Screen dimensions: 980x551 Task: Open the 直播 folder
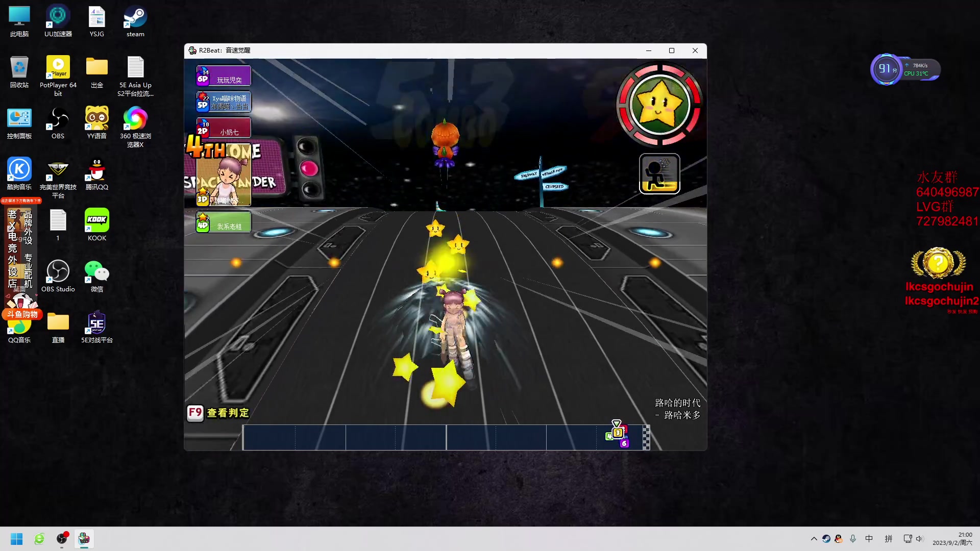tap(58, 327)
